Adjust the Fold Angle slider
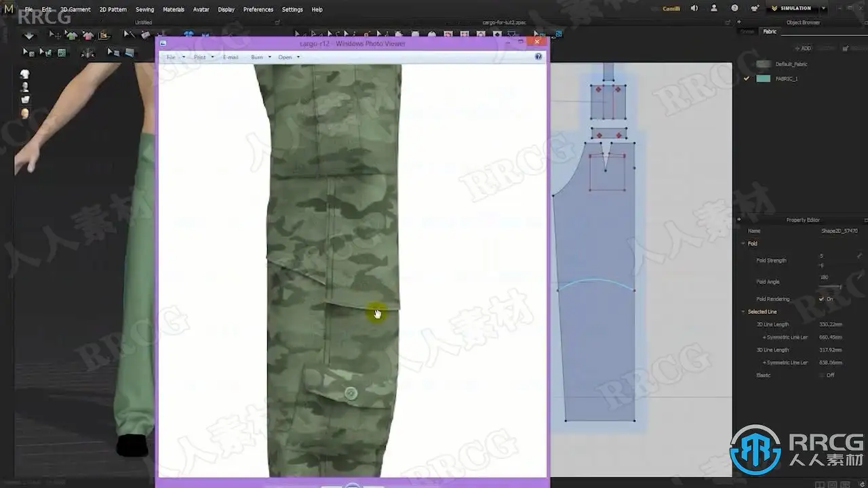The image size is (868, 488). point(831,287)
